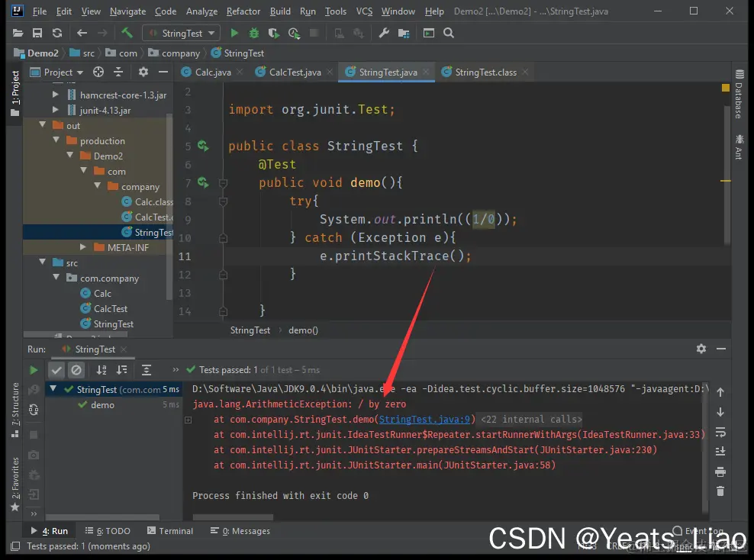Click the Save All toolbar icon
The width and height of the screenshot is (754, 560).
pos(37,33)
